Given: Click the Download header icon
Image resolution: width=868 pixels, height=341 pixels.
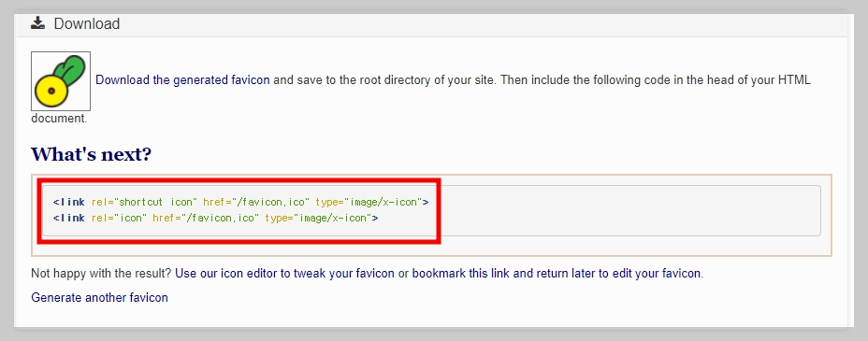Looking at the screenshot, I should tap(37, 22).
